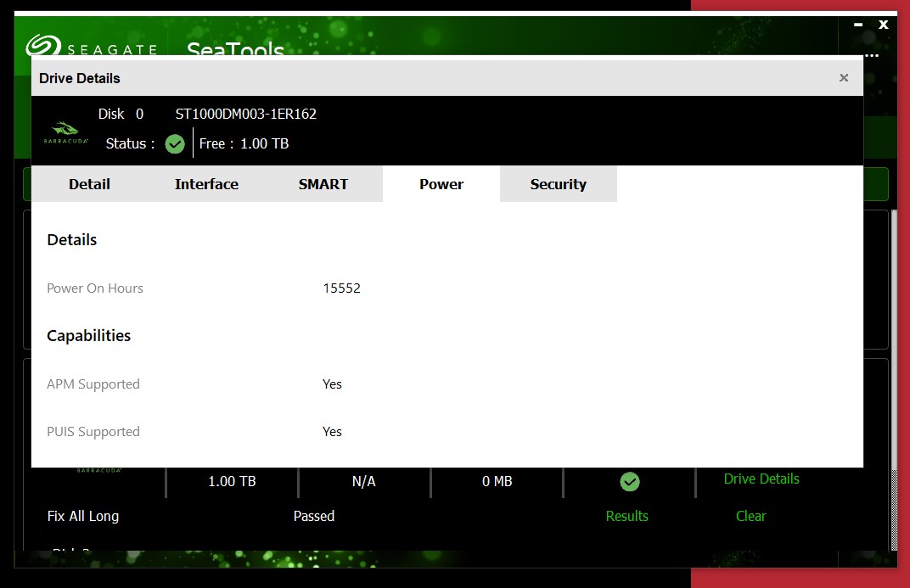Viewport: 910px width, 588px height.
Task: Click the green status checkmark in dialog header
Action: (175, 144)
